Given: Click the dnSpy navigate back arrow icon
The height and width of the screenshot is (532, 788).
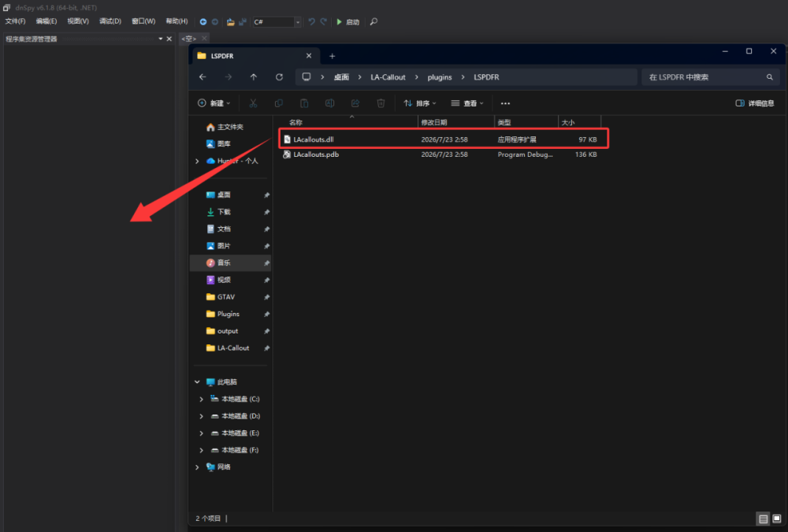Looking at the screenshot, I should (x=203, y=21).
